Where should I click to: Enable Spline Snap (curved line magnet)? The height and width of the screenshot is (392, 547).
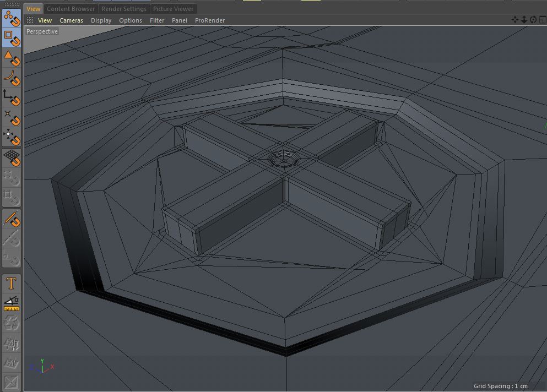click(x=12, y=78)
